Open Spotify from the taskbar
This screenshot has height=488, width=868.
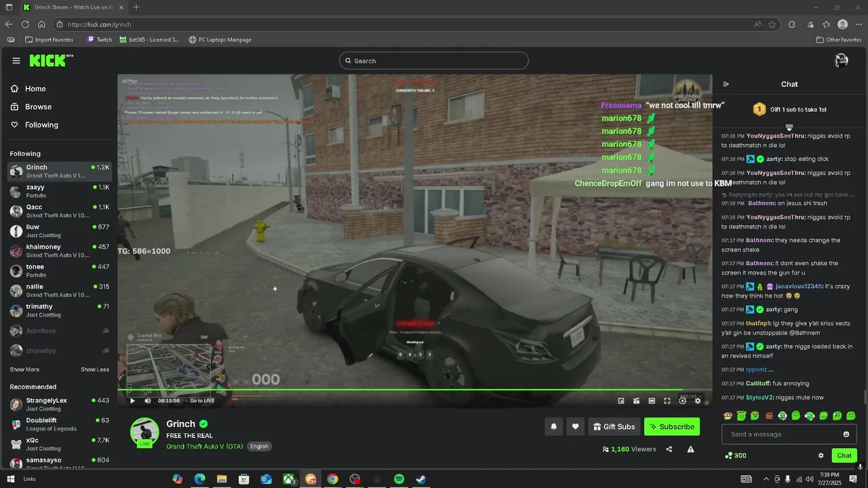point(399,479)
